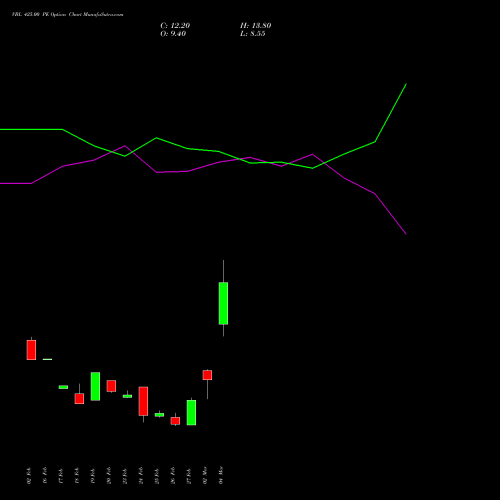Select the 26 Feb date label

[173, 475]
